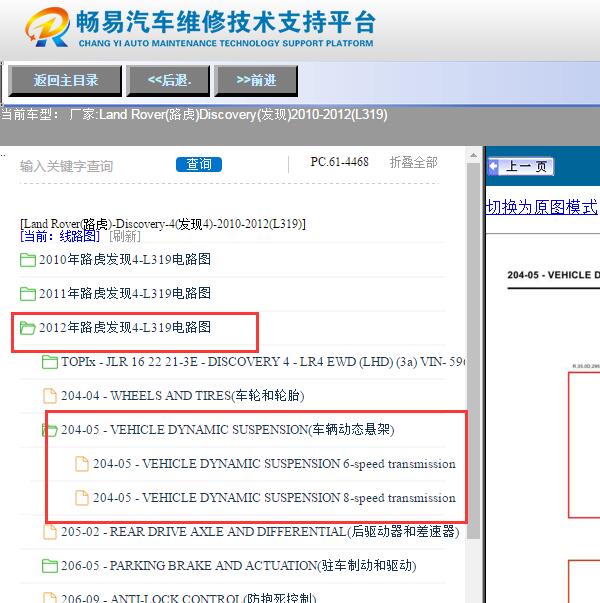Click open-folder icon beside 2012年 entry
Screen dimensions: 600x603
tap(28, 328)
